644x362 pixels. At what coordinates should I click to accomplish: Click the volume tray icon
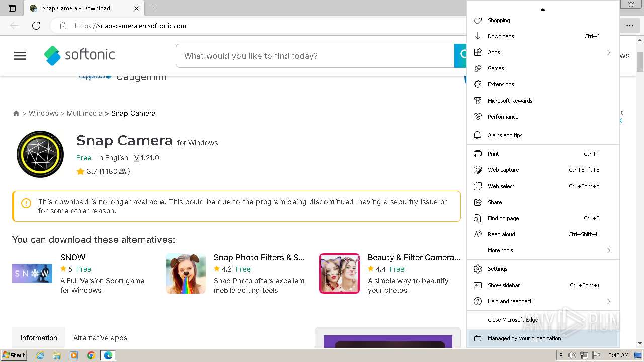[x=572, y=355]
